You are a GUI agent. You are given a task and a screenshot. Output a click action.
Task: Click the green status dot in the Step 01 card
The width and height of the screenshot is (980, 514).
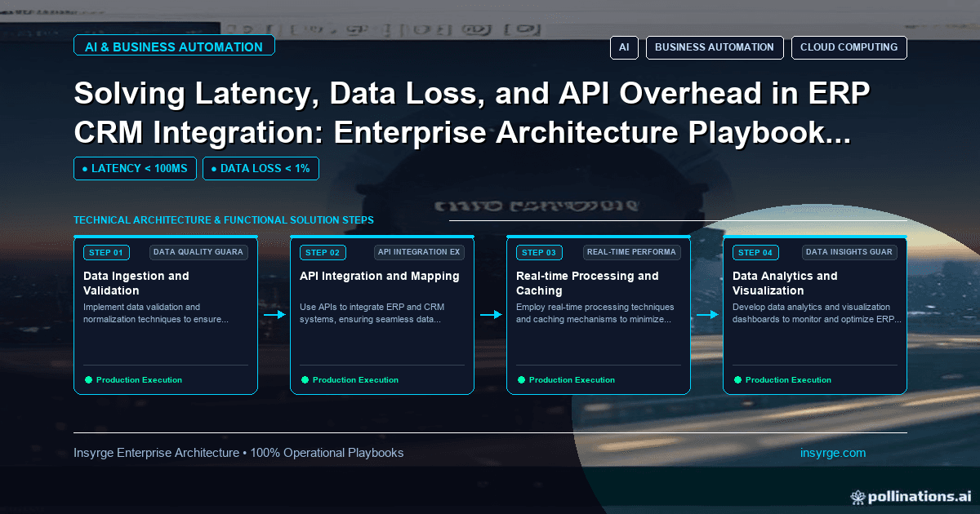click(x=88, y=379)
